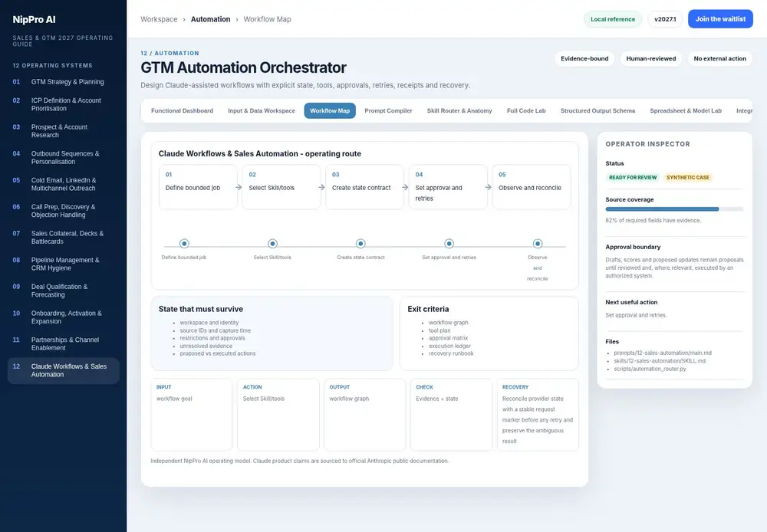The image size is (767, 532).
Task: Click the READY FOR REVIEW status badge
Action: point(633,178)
